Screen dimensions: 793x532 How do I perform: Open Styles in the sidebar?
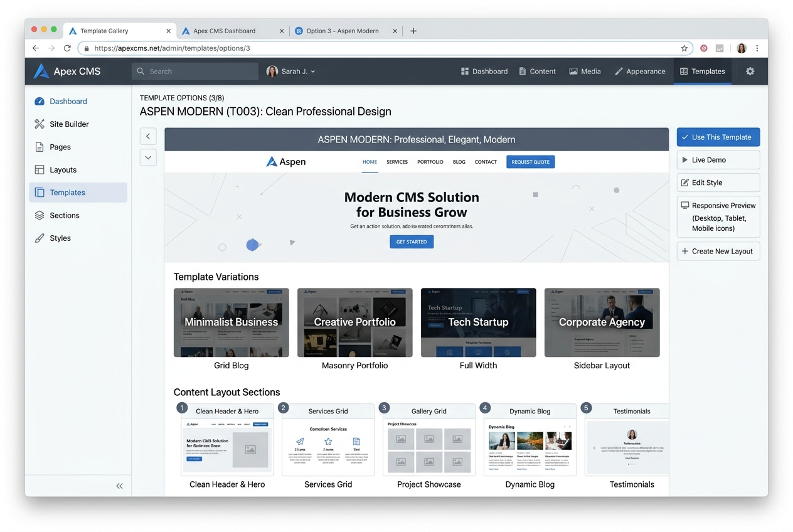pyautogui.click(x=78, y=238)
